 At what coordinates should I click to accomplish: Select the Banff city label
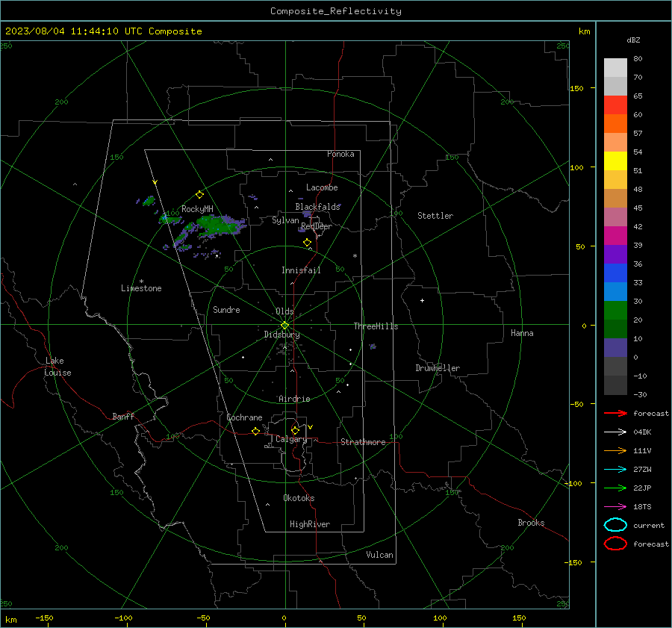click(x=123, y=417)
